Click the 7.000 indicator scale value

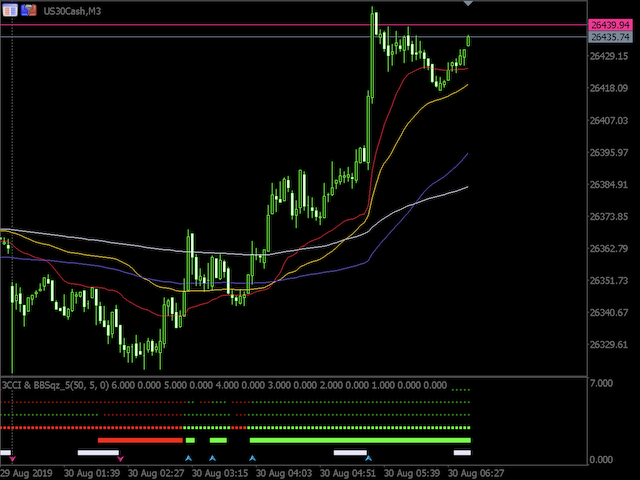tap(602, 384)
